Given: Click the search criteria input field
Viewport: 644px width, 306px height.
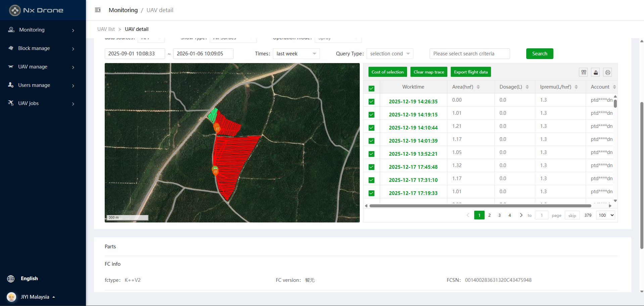Looking at the screenshot, I should coord(469,54).
